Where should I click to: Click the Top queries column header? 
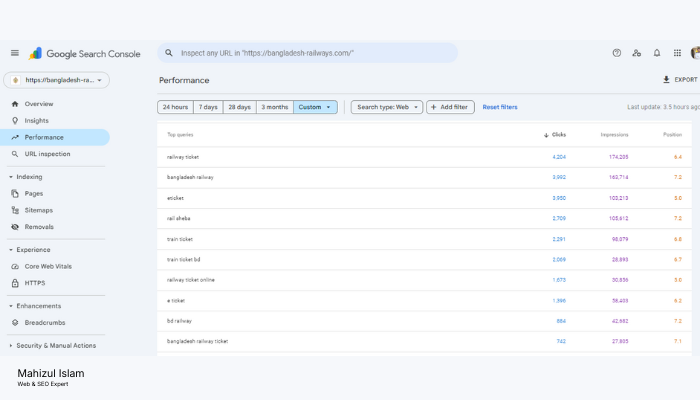click(180, 135)
